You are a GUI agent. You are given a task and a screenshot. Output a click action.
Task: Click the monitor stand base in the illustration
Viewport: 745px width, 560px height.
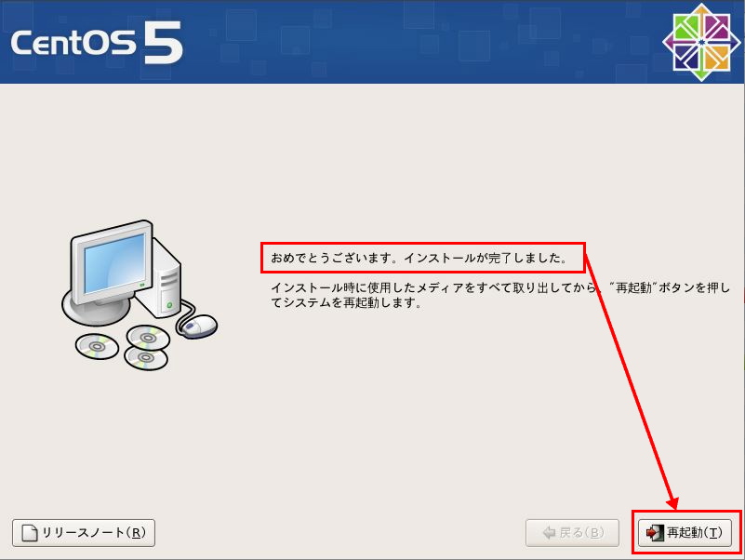tap(97, 312)
